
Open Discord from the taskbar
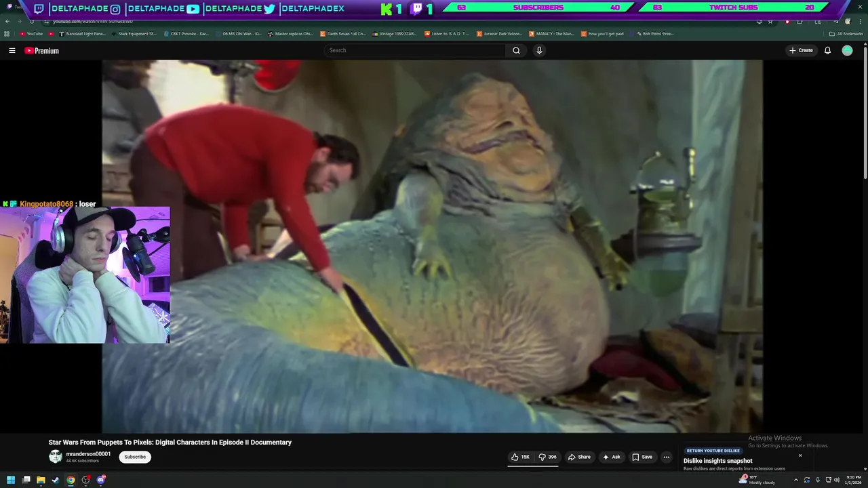click(x=101, y=480)
